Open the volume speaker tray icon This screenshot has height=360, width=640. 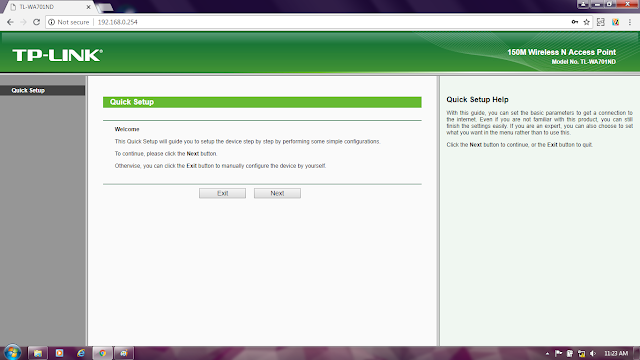pyautogui.click(x=593, y=353)
